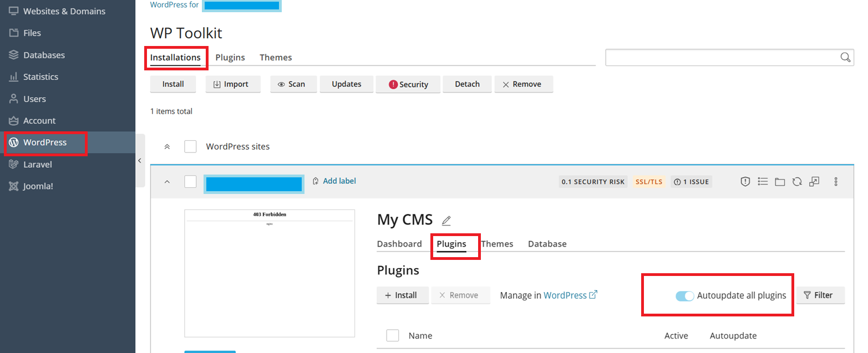Click the search magnifier icon
The width and height of the screenshot is (868, 353).
tap(845, 58)
